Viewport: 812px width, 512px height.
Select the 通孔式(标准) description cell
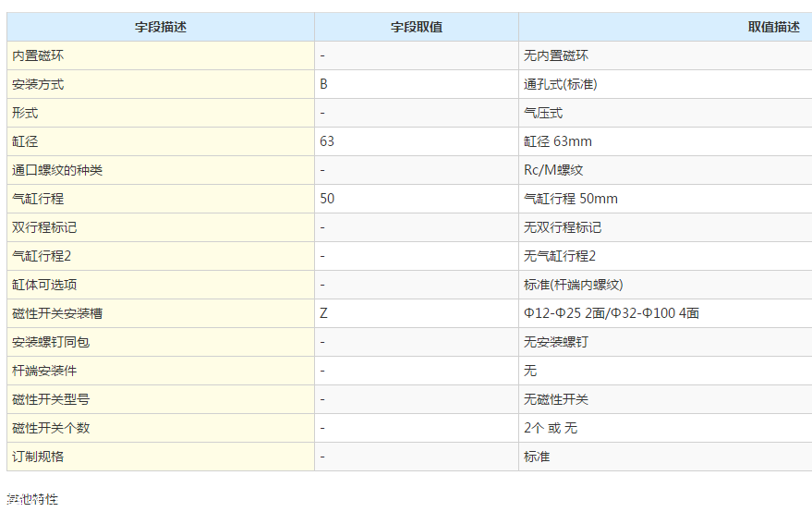click(560, 84)
